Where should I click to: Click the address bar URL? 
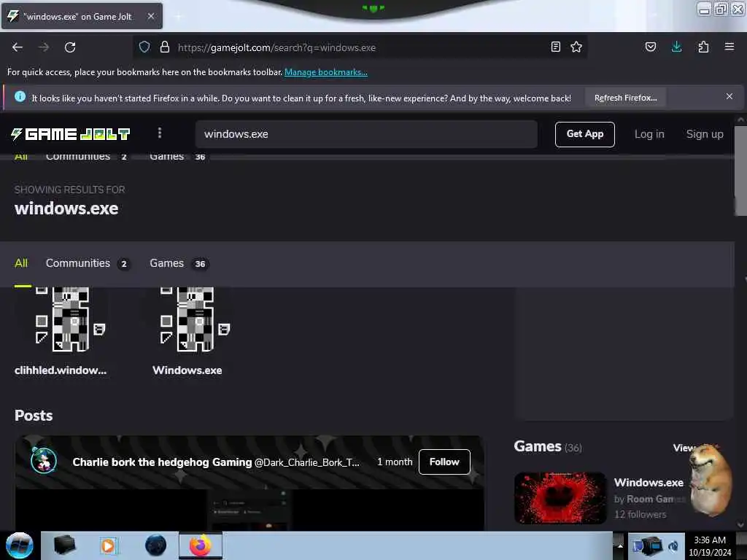tap(276, 47)
